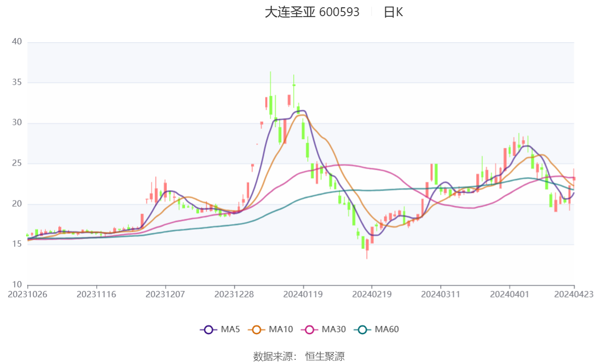
Task: Toggle the MA60 legend series
Action: [x=377, y=329]
